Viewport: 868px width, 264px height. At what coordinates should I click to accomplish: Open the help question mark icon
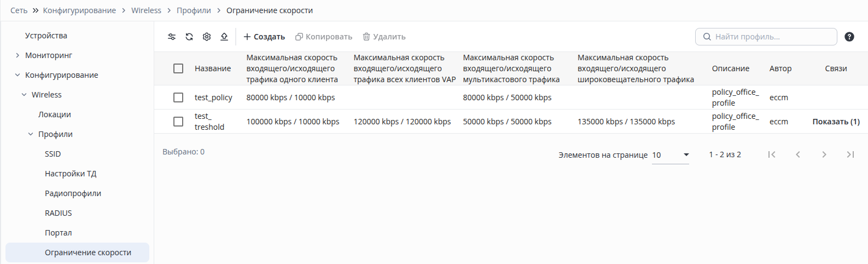(x=849, y=37)
